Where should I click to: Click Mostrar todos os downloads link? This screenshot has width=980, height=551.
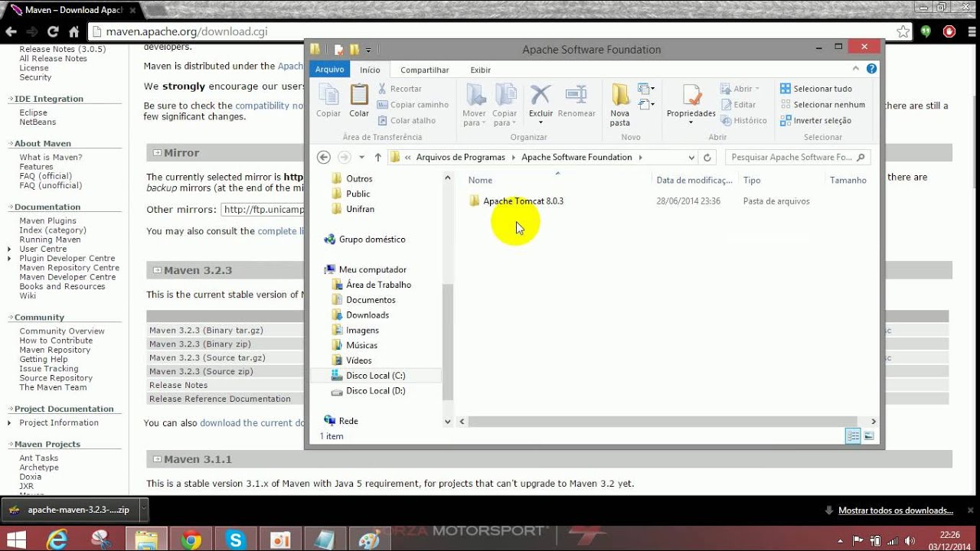coord(896,510)
